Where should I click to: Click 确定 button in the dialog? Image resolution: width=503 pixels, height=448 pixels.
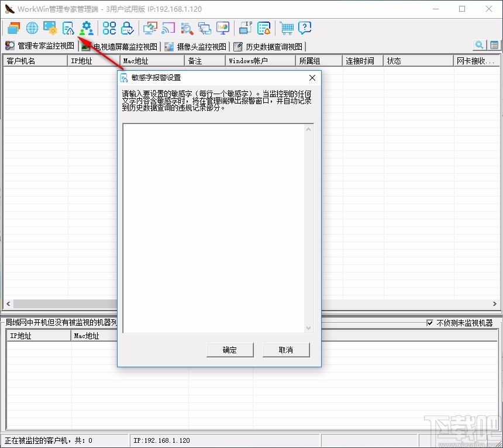(230, 350)
